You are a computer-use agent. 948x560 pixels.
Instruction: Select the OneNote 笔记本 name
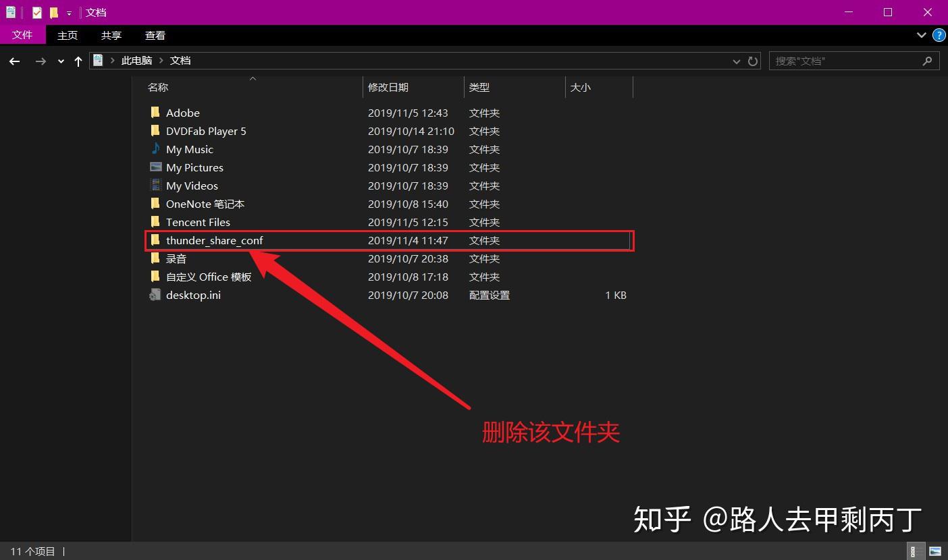click(205, 204)
